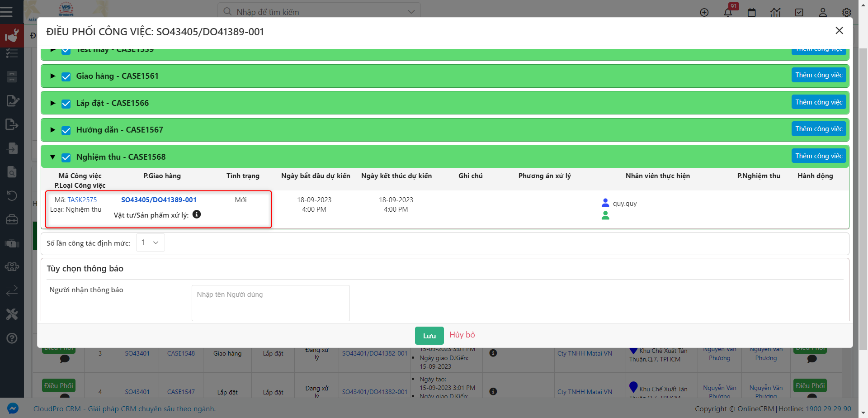Click the page vertical scrollbar

click(863, 199)
